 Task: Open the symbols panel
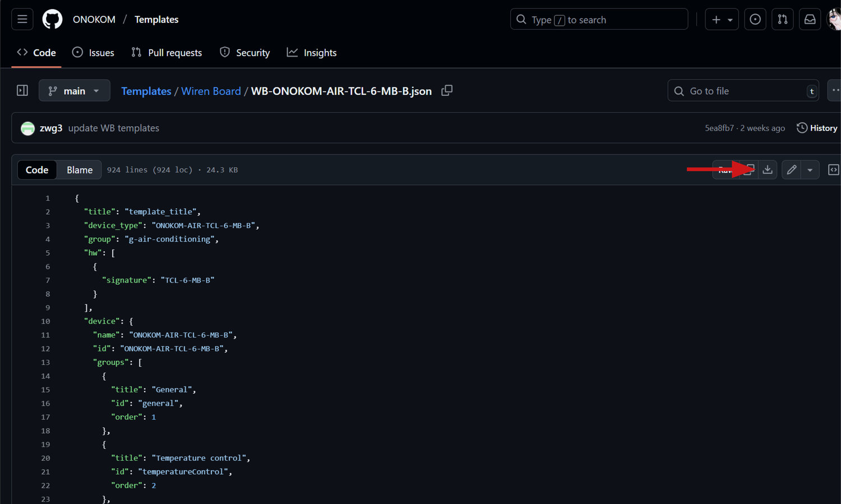point(834,170)
